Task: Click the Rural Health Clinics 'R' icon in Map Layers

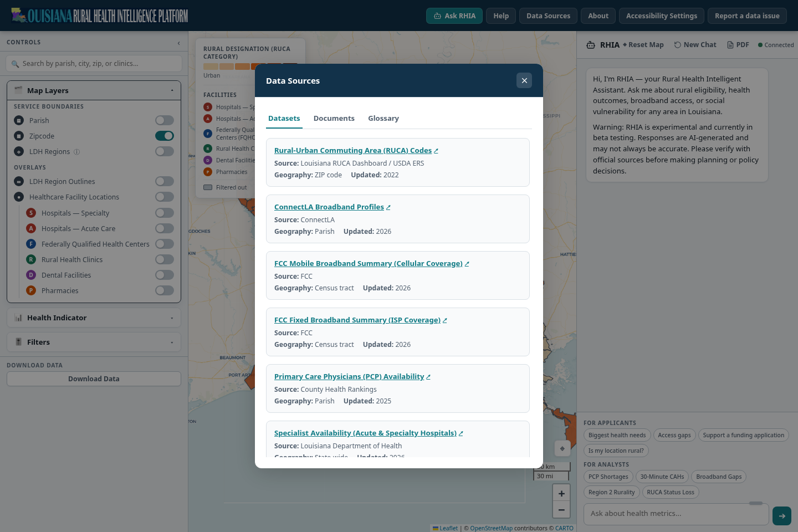Action: 31,259
